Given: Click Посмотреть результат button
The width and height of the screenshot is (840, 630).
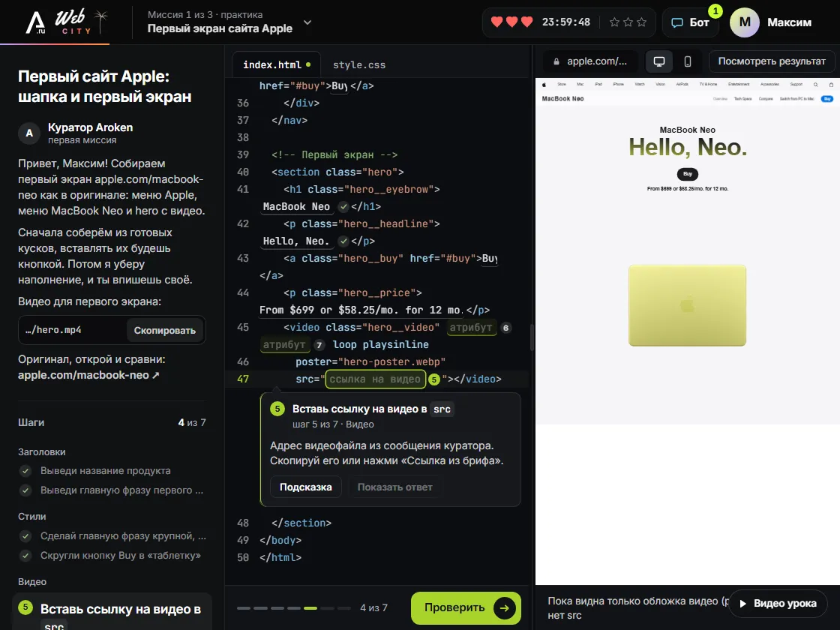Looking at the screenshot, I should [772, 61].
